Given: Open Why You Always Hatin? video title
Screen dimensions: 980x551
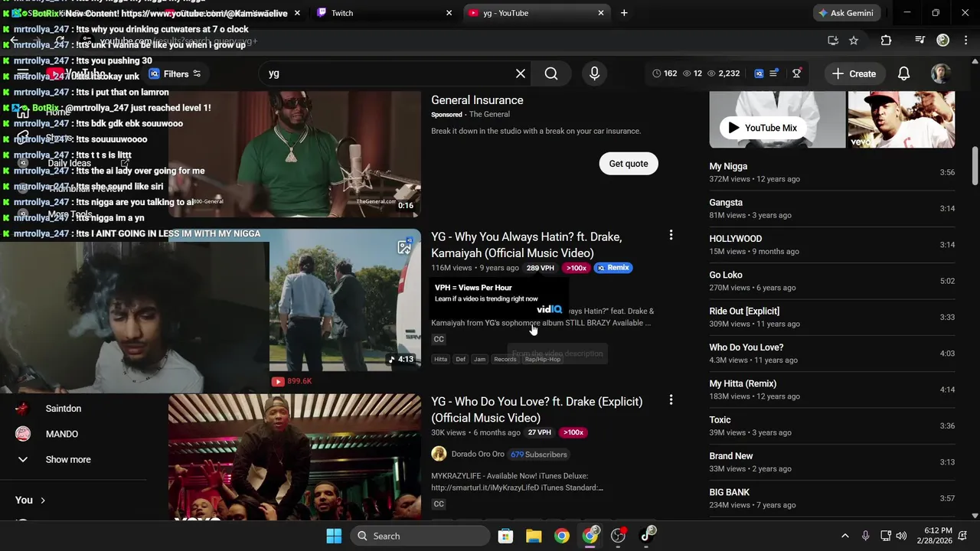Looking at the screenshot, I should tap(527, 245).
